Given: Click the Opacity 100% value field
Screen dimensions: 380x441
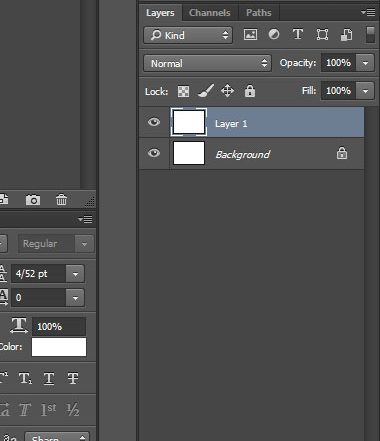Looking at the screenshot, I should click(x=338, y=63).
